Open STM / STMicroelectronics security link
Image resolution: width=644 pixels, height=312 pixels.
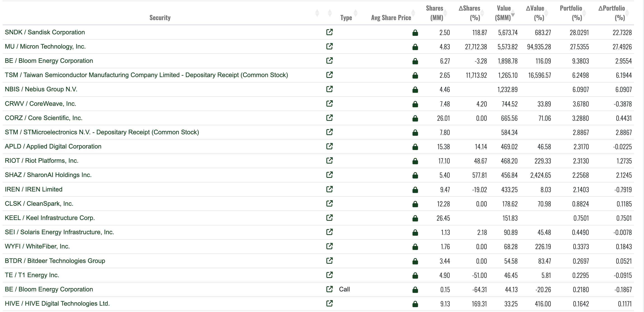pyautogui.click(x=102, y=132)
